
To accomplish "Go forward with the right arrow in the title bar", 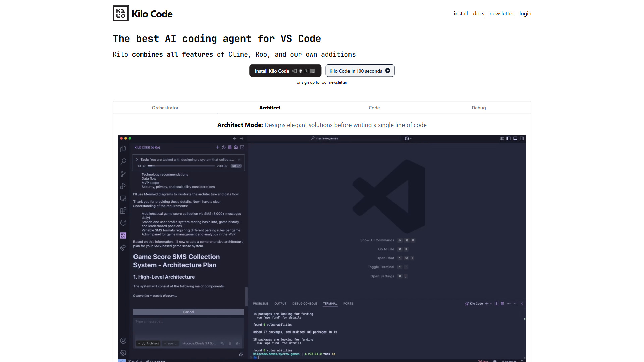I will [x=241, y=138].
